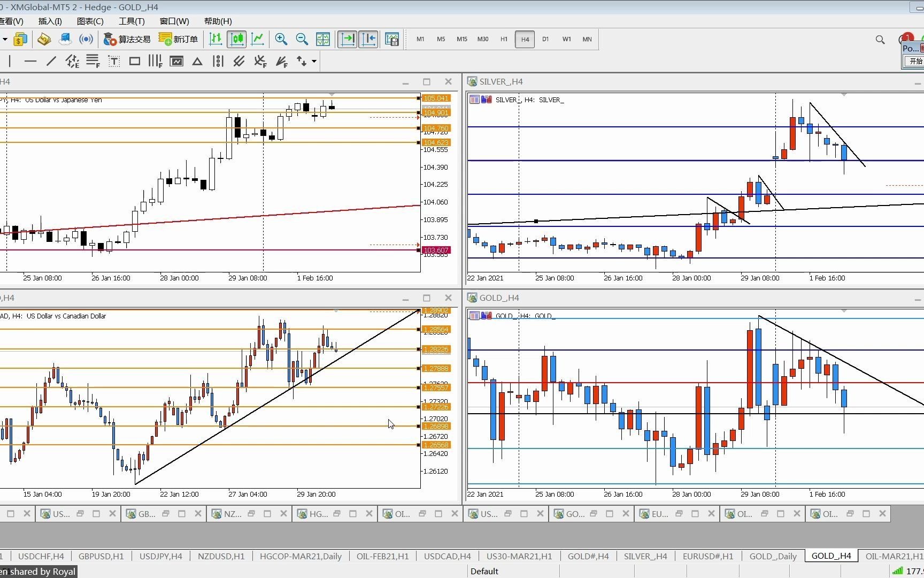
Task: Switch to NZDUSD,H1 chart tab
Action: click(x=221, y=556)
